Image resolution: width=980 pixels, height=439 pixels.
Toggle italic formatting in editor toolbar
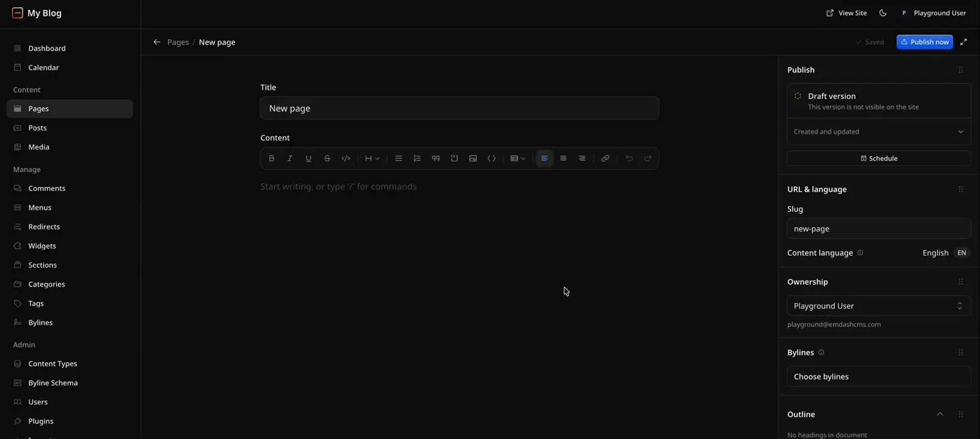tap(290, 159)
